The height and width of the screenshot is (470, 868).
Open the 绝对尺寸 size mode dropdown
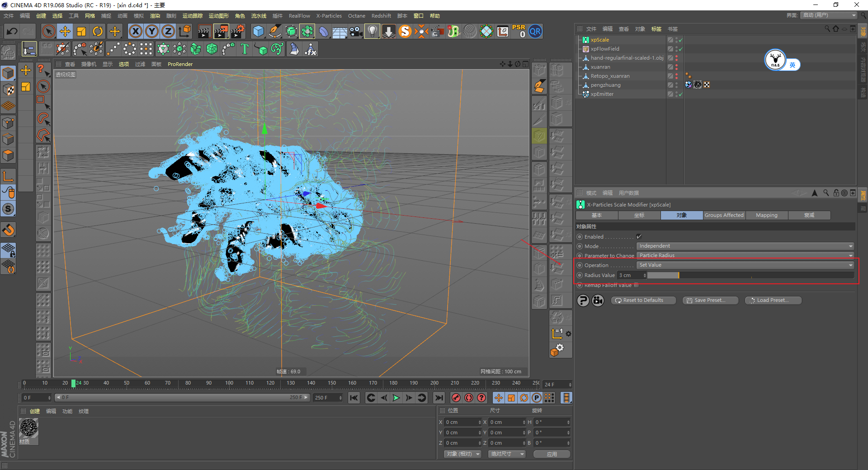507,454
